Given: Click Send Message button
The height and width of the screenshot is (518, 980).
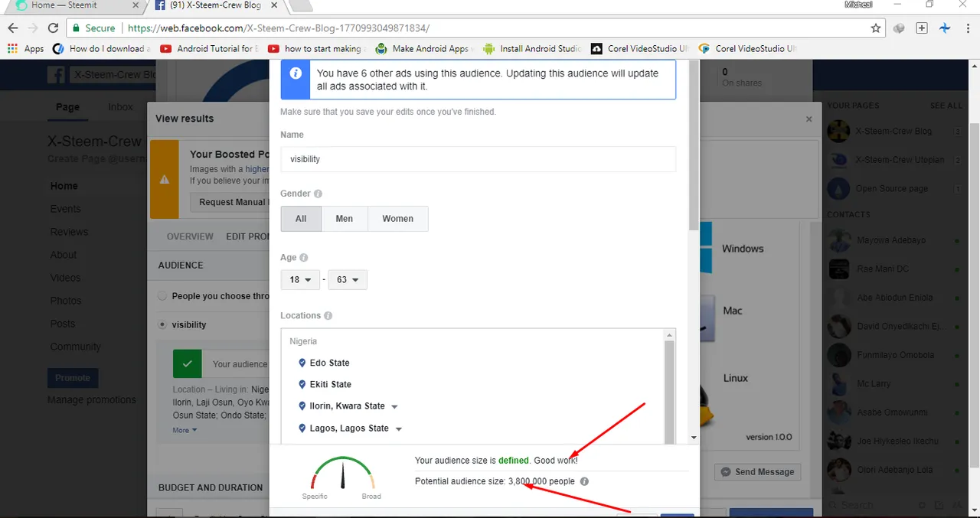Looking at the screenshot, I should tap(758, 472).
